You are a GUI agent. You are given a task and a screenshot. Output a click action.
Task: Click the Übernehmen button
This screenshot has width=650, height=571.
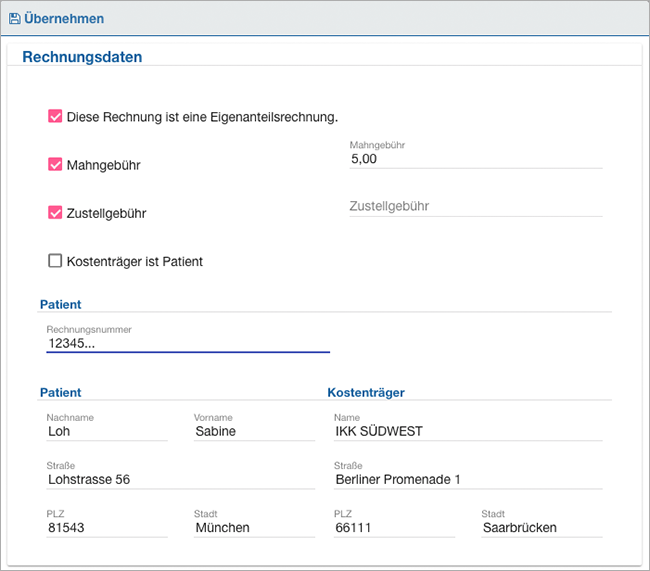click(x=57, y=19)
